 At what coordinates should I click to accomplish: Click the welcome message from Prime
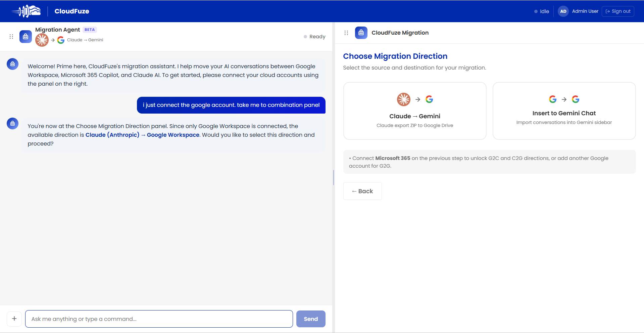point(174,75)
